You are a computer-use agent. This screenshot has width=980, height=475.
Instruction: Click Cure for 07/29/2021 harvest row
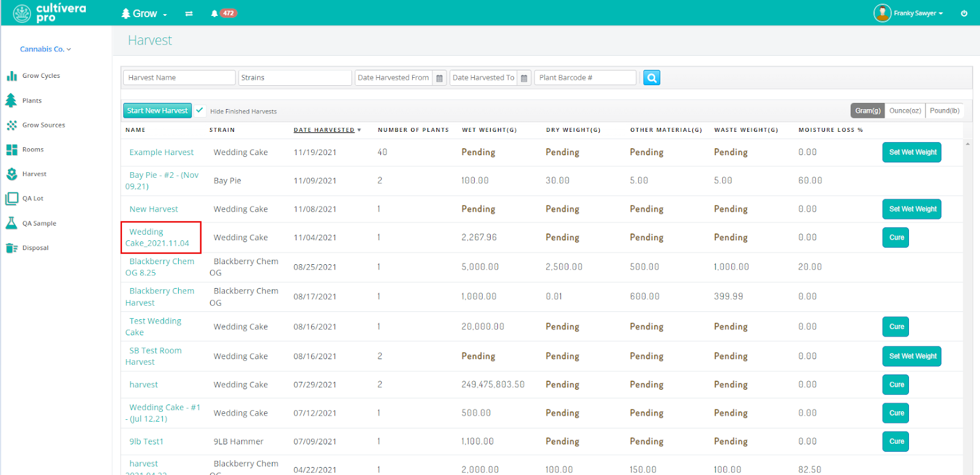click(x=895, y=385)
